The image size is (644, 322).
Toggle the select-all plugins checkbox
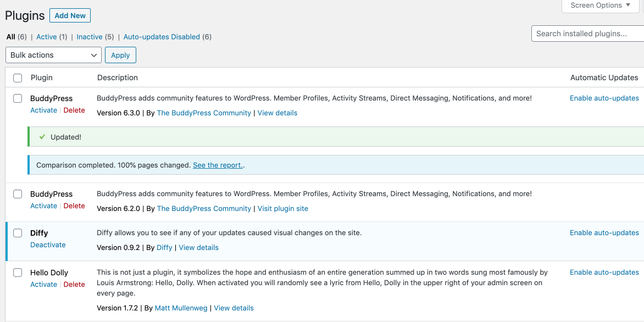[x=18, y=77]
